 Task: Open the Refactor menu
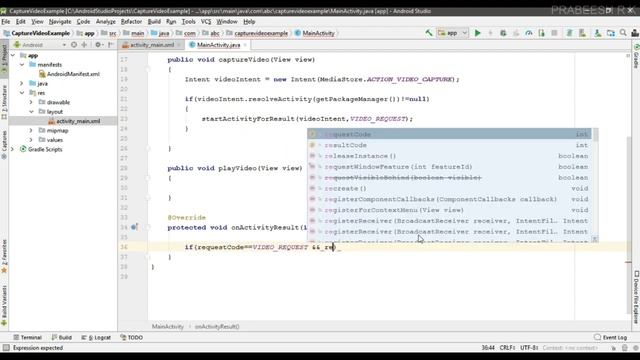(x=131, y=22)
